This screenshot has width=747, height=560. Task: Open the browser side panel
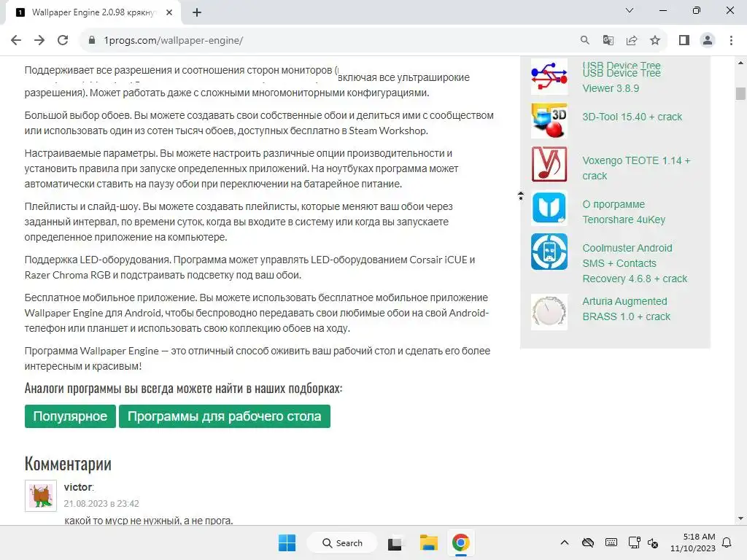tap(684, 41)
